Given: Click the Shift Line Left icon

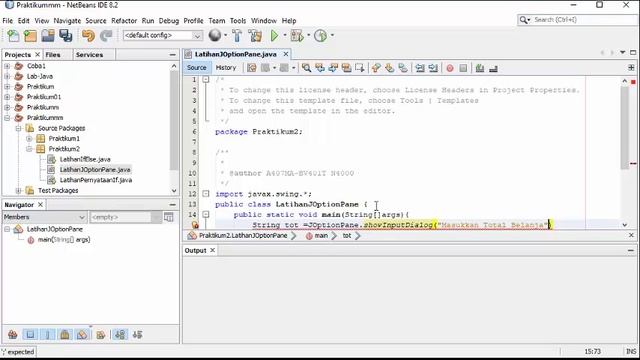Looking at the screenshot, I should [420, 68].
